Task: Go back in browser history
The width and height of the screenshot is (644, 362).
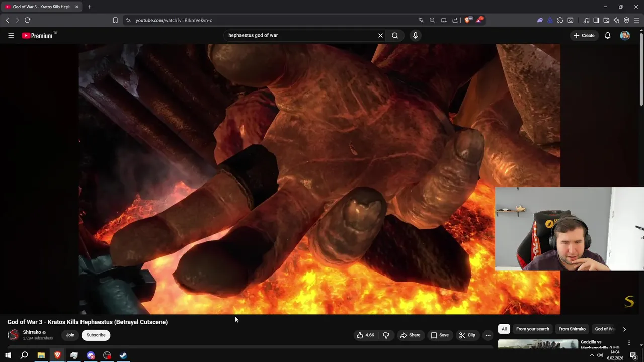Action: point(7,20)
